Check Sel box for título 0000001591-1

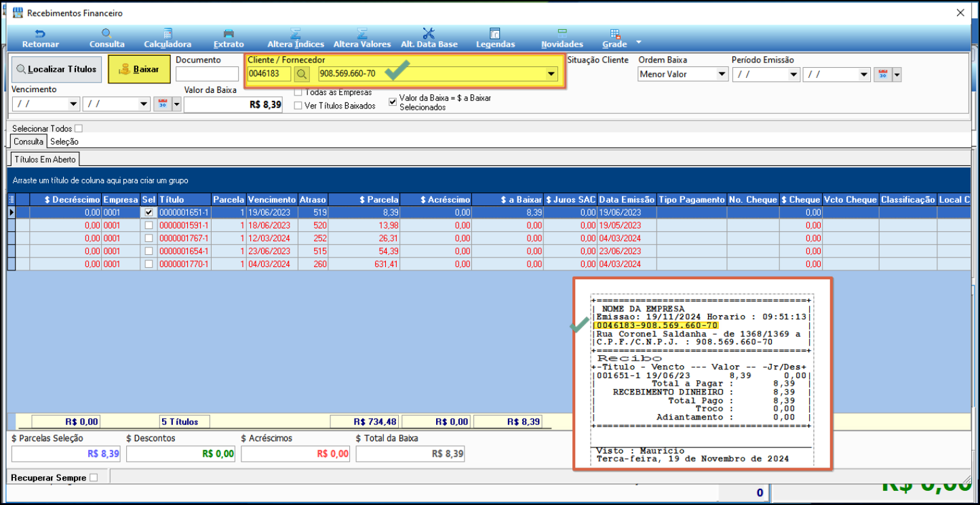coord(149,225)
